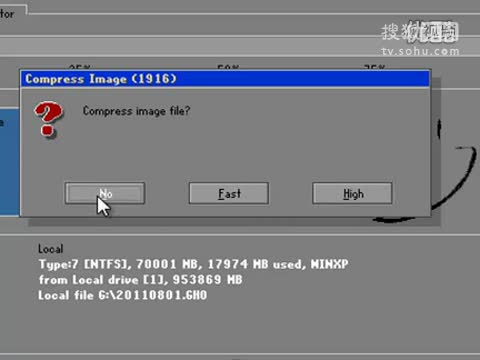Click the Local file G:\20110801.GHO path
Image resolution: width=480 pixels, height=360 pixels.
pos(122,295)
